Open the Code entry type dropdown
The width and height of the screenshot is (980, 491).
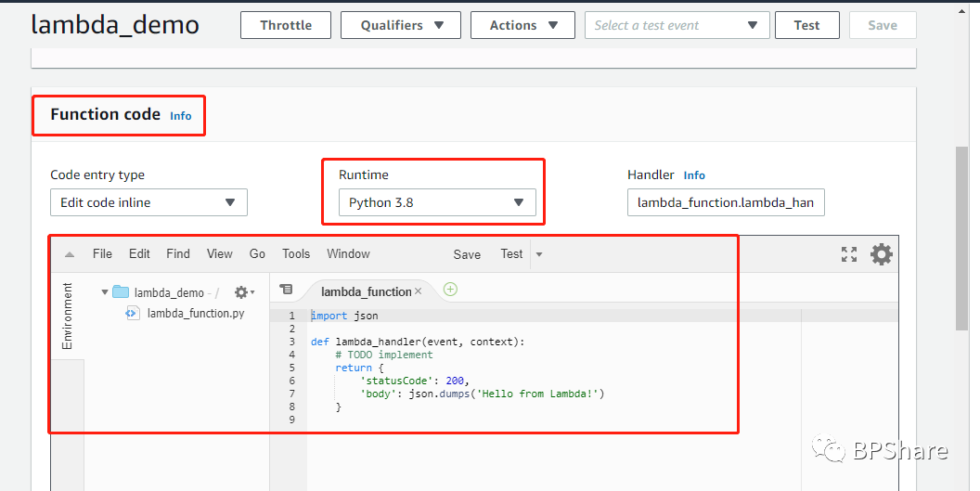pos(148,202)
